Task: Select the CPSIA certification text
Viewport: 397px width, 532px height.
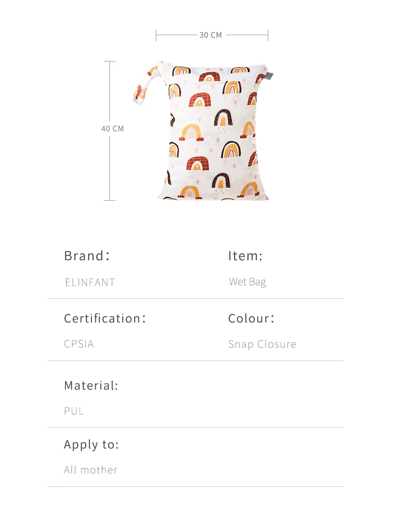Action: tap(79, 344)
